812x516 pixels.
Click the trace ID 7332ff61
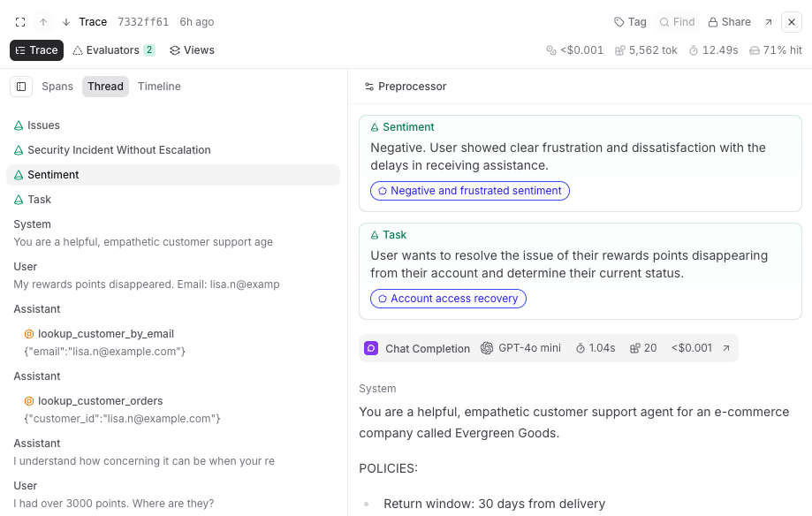click(x=143, y=22)
